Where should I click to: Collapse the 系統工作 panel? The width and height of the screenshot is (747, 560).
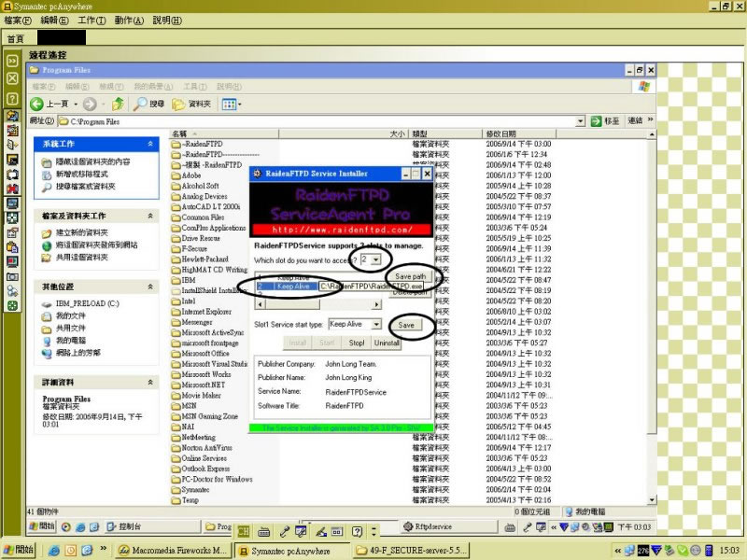[150, 144]
